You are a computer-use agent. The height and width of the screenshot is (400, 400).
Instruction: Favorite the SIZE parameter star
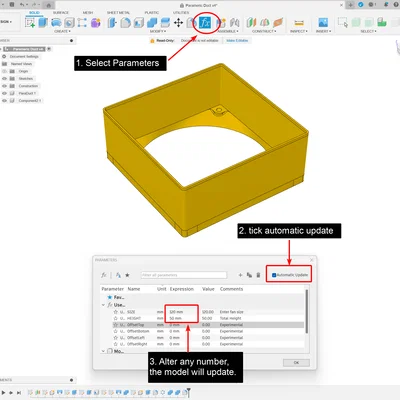click(x=116, y=312)
